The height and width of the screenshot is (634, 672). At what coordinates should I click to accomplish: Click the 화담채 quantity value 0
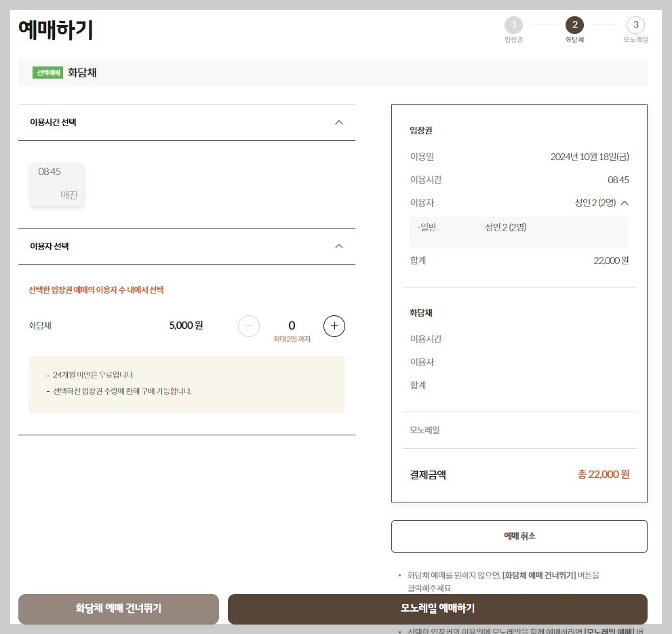[292, 325]
